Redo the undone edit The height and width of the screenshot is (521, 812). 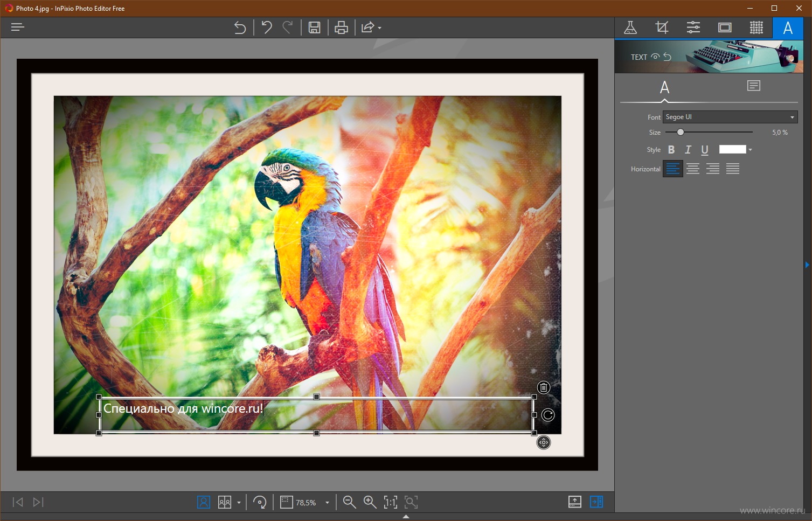[288, 27]
